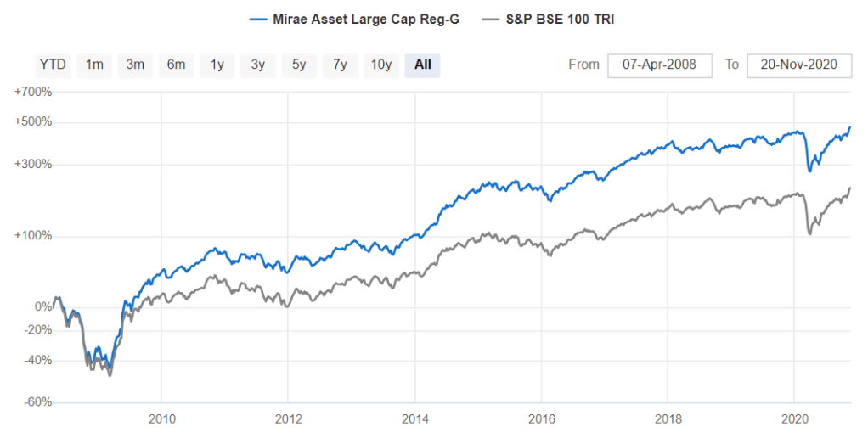Edit the To date field
The image size is (868, 438).
tap(798, 65)
